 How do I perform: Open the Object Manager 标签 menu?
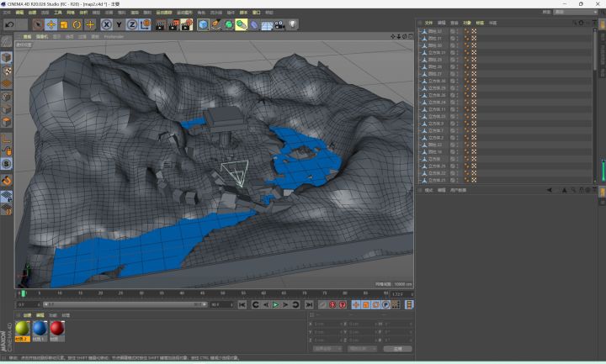click(480, 23)
